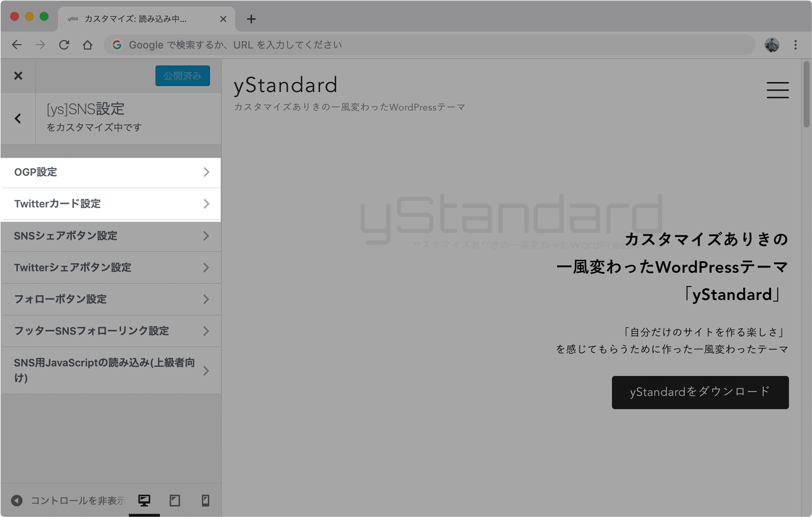
Task: Open SNS用JavaScriptの読み込み(上級者向け) section
Action: tap(111, 370)
